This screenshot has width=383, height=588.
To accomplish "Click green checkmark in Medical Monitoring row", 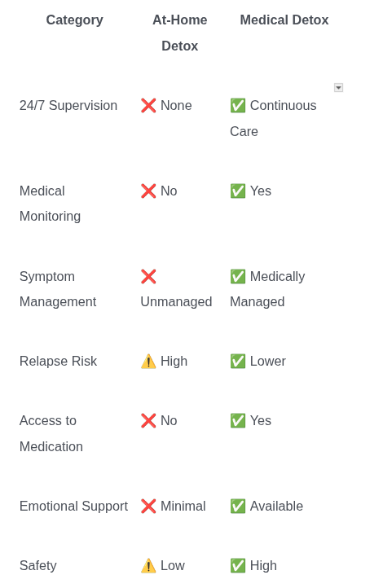I will 238,191.
